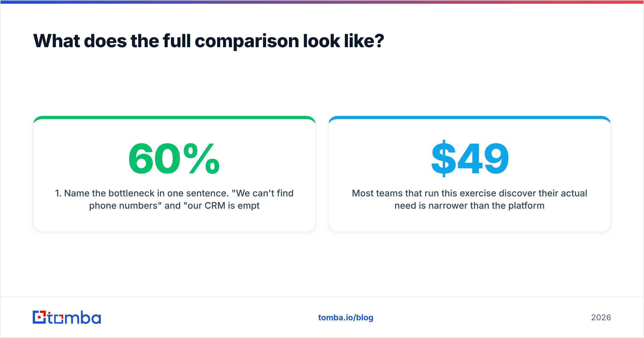
Task: Click the phrase 'our CRM is empt'
Action: point(222,206)
